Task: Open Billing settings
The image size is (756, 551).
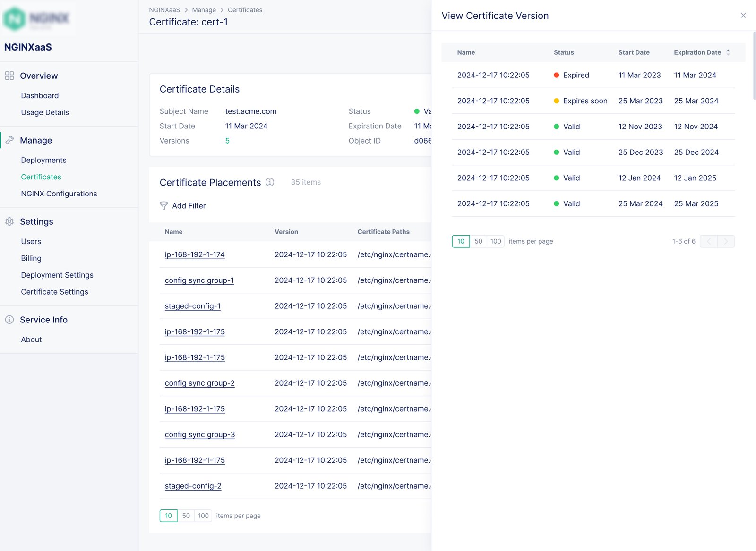Action: (x=31, y=258)
